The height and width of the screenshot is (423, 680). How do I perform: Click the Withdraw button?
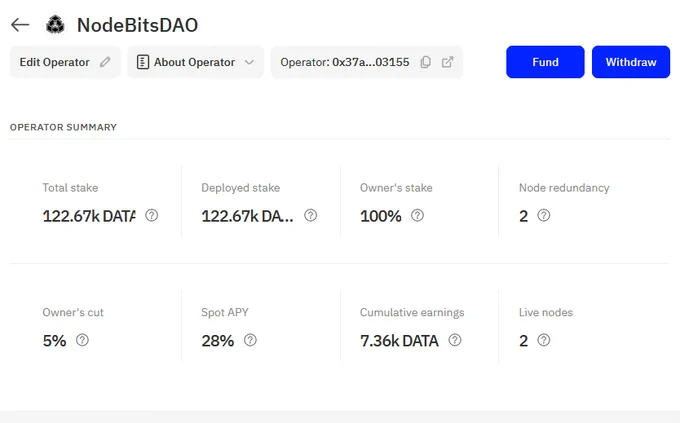point(631,62)
